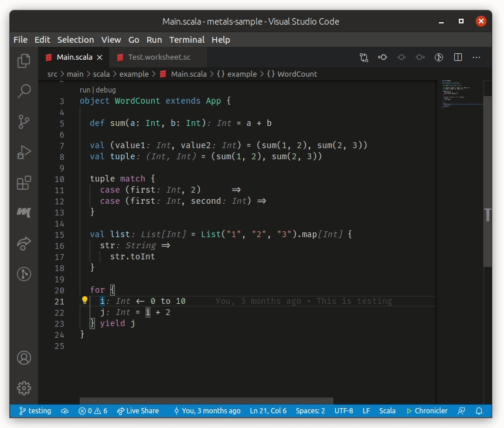Click the 'debug' code lens above WordCount

tap(105, 90)
